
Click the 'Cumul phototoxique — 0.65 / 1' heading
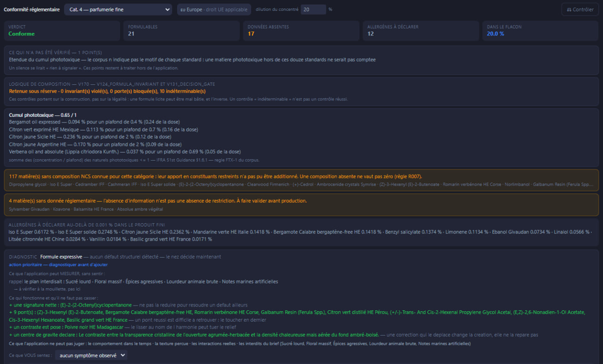click(x=43, y=115)
